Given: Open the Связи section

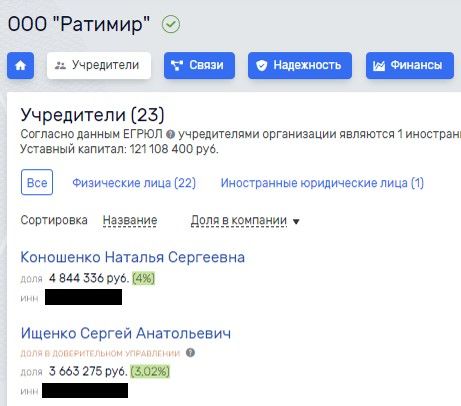Looking at the screenshot, I should coord(199,65).
